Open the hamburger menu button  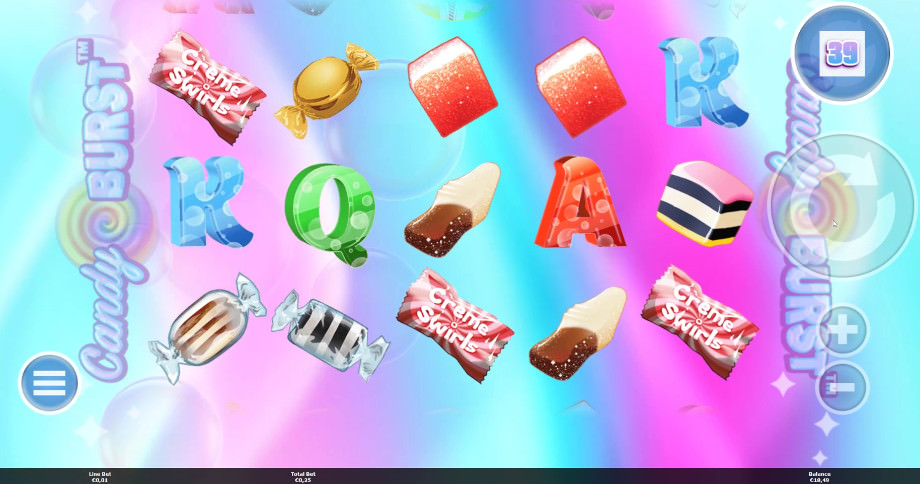(x=49, y=383)
